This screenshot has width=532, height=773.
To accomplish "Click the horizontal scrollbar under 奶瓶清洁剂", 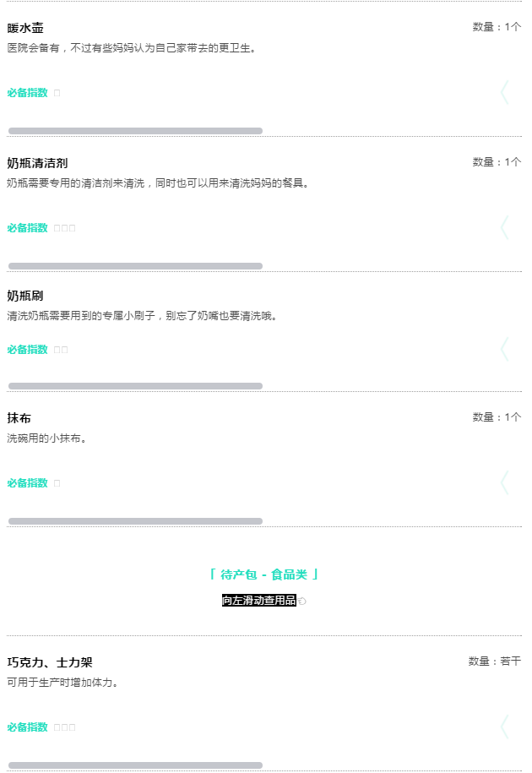I will [x=135, y=266].
